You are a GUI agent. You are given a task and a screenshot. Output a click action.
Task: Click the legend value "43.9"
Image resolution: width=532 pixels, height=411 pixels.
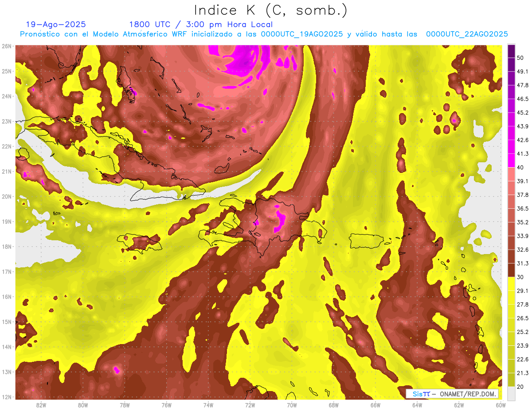tap(522, 126)
